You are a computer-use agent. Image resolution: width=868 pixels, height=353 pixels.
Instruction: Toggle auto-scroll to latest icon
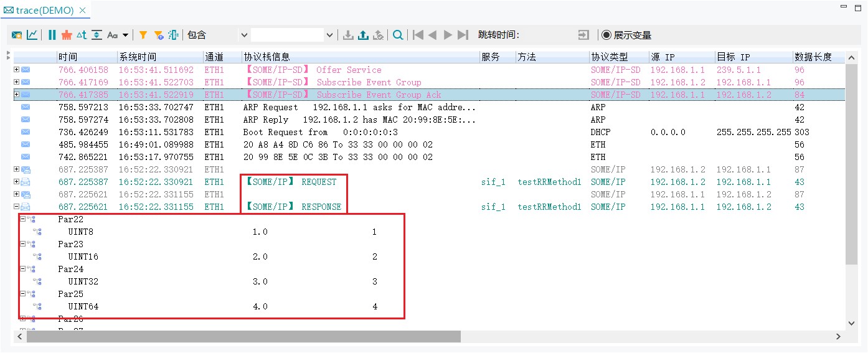97,35
